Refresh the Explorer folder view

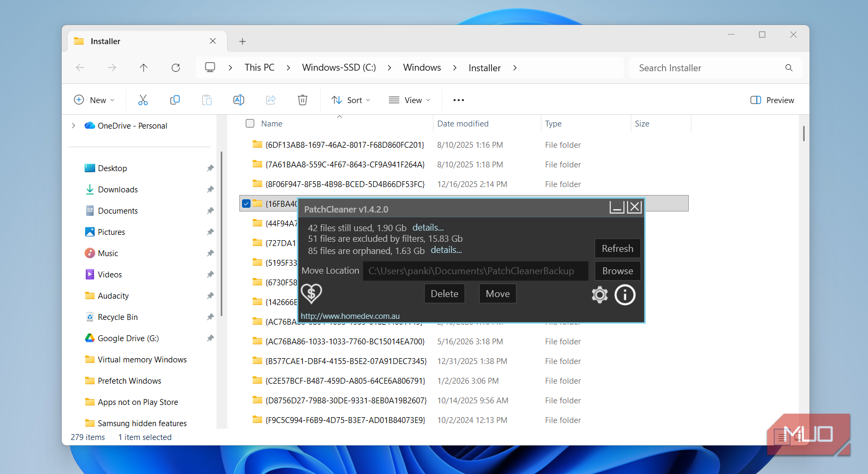pyautogui.click(x=176, y=67)
